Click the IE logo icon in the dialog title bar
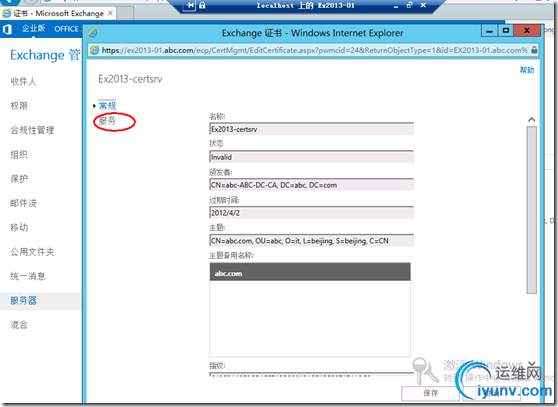The image size is (558, 407). click(x=93, y=33)
